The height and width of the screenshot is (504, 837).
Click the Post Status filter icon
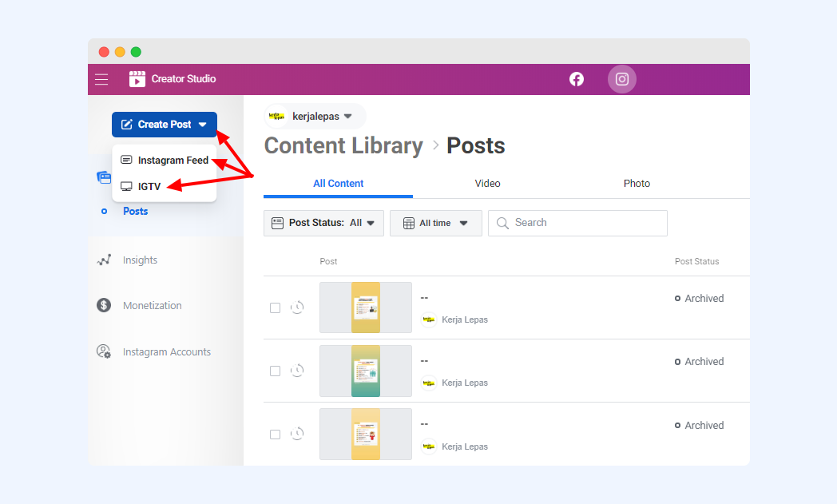(278, 223)
